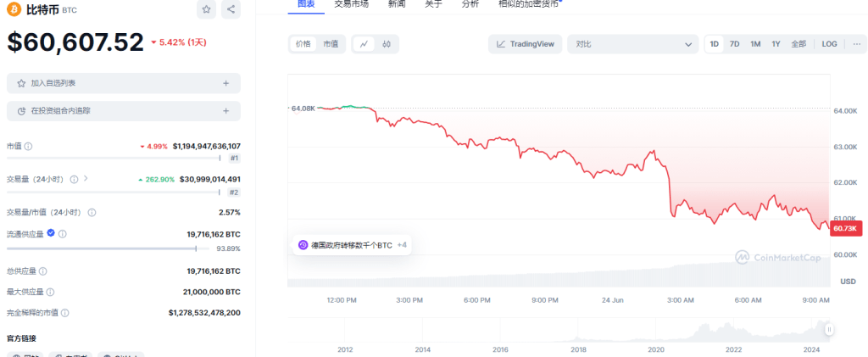Screen dimensions: 868x357
Task: Expand 加入自选列表 with plus sign
Action: pyautogui.click(x=225, y=83)
